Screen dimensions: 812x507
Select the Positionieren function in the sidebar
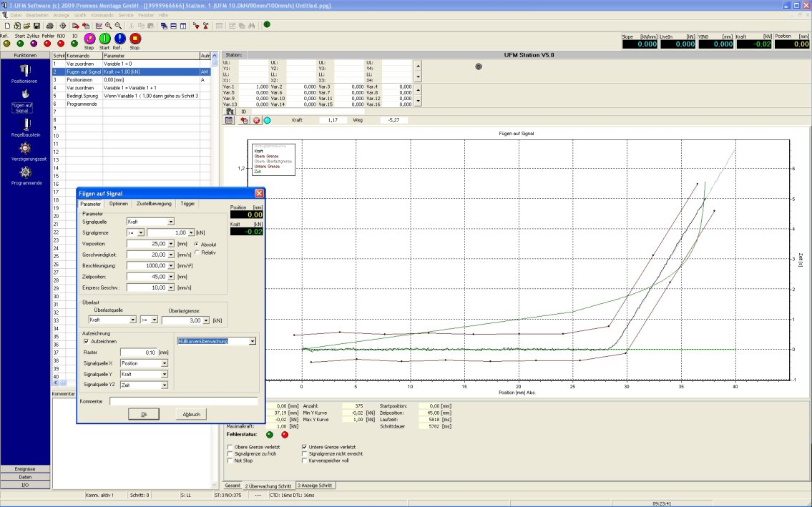coord(26,72)
